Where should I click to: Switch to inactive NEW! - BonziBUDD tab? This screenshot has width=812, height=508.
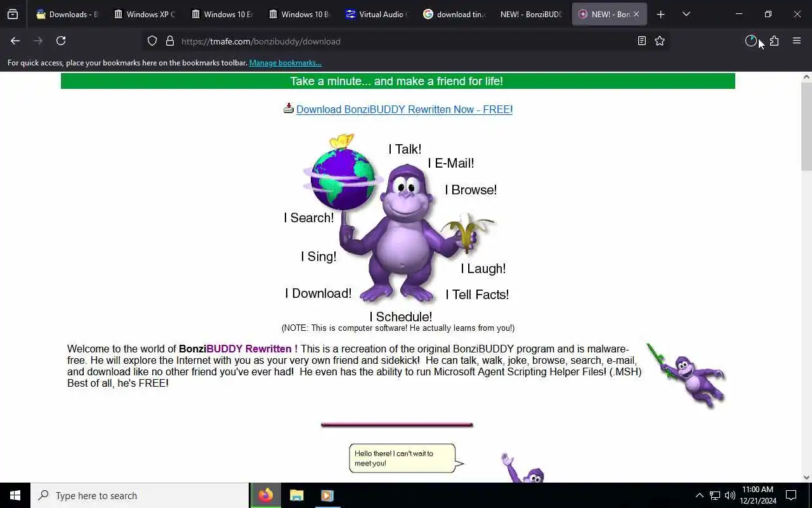(532, 14)
